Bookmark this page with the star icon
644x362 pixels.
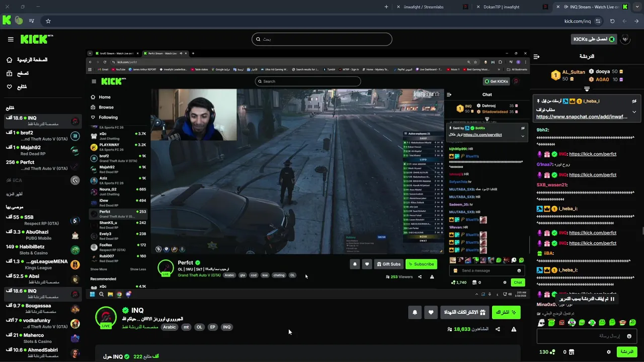coord(48,21)
